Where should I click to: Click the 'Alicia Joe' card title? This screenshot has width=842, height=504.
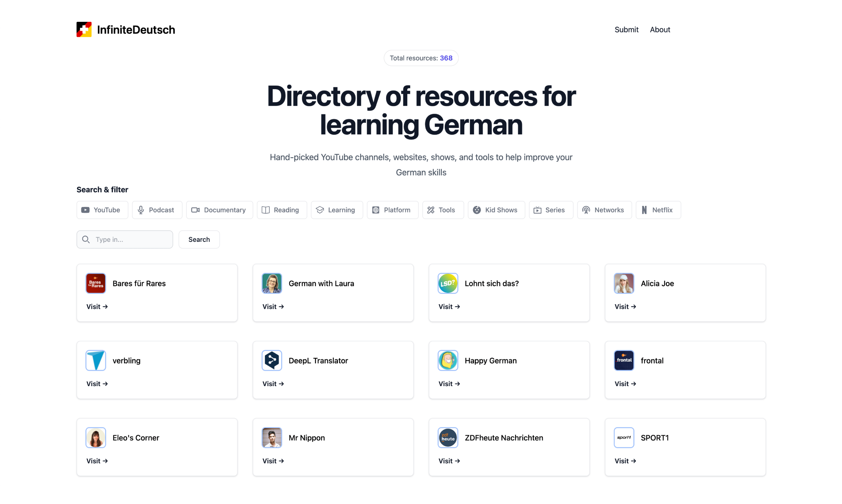[x=658, y=284]
